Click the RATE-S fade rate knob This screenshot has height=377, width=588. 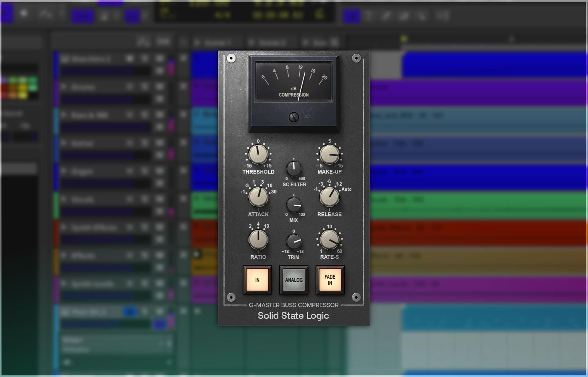coord(330,239)
